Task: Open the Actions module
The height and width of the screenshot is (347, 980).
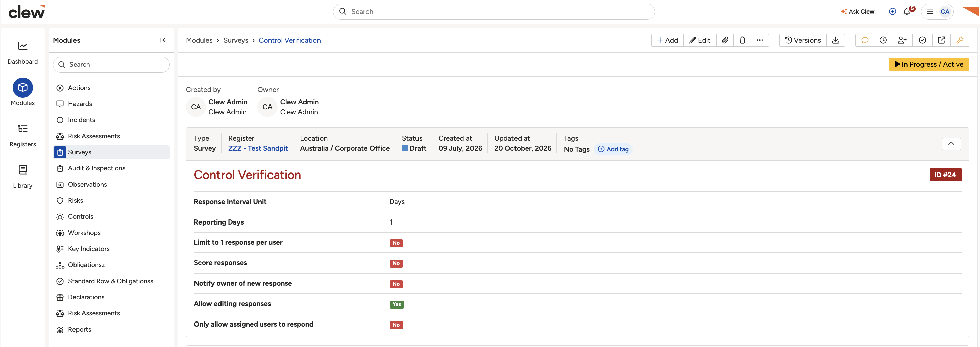Action: (x=111, y=88)
